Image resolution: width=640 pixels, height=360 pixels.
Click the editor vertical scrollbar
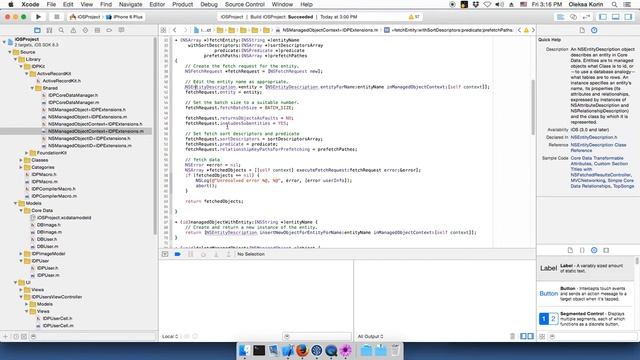click(x=533, y=107)
